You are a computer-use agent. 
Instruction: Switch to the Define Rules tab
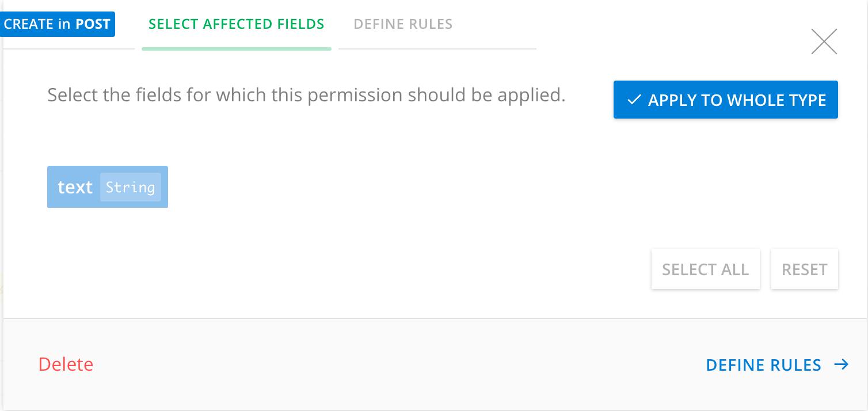coord(403,24)
